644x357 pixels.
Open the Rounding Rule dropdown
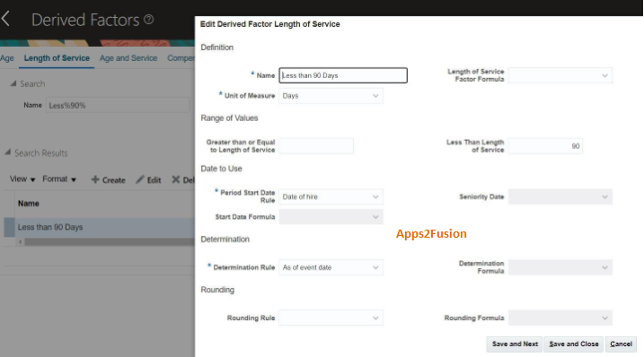click(331, 318)
